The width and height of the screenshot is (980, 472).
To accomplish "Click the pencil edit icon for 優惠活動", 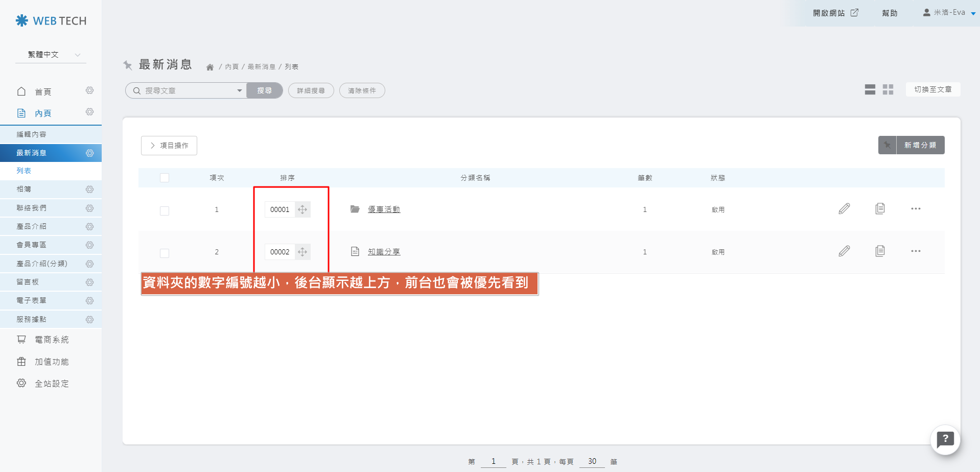I will pyautogui.click(x=844, y=208).
